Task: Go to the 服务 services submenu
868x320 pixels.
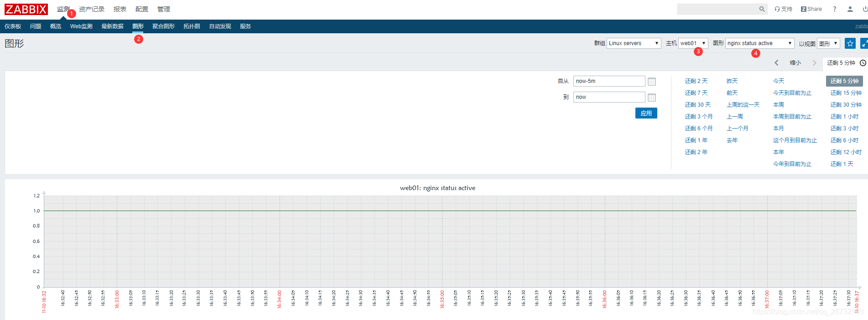Action: coord(245,26)
